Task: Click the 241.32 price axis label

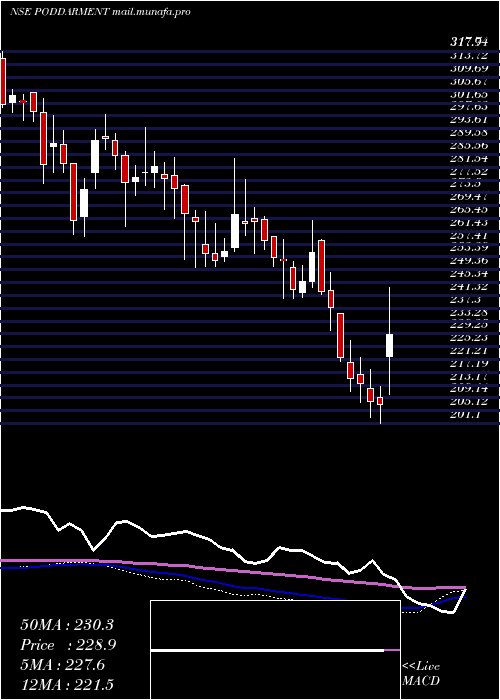Action: [x=469, y=286]
